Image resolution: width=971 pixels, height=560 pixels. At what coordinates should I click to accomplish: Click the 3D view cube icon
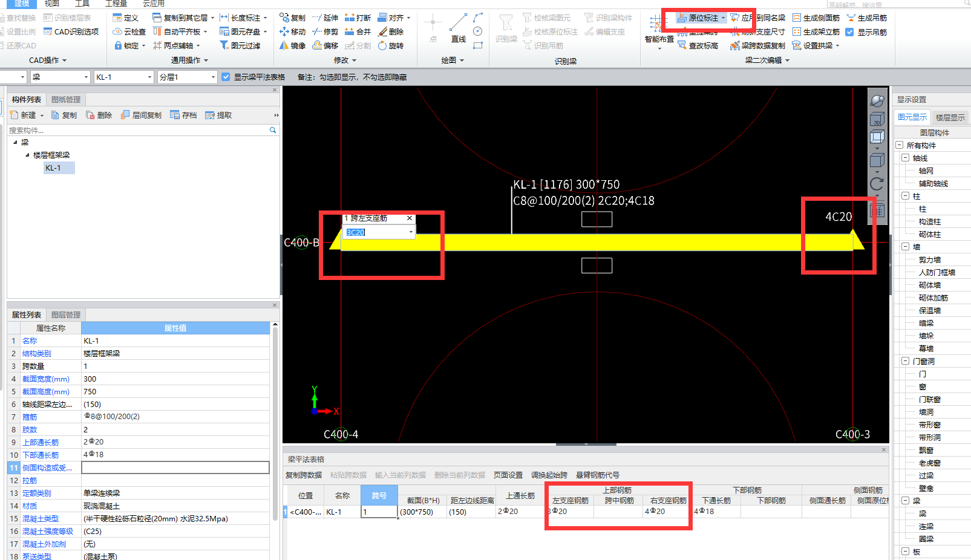click(x=877, y=119)
